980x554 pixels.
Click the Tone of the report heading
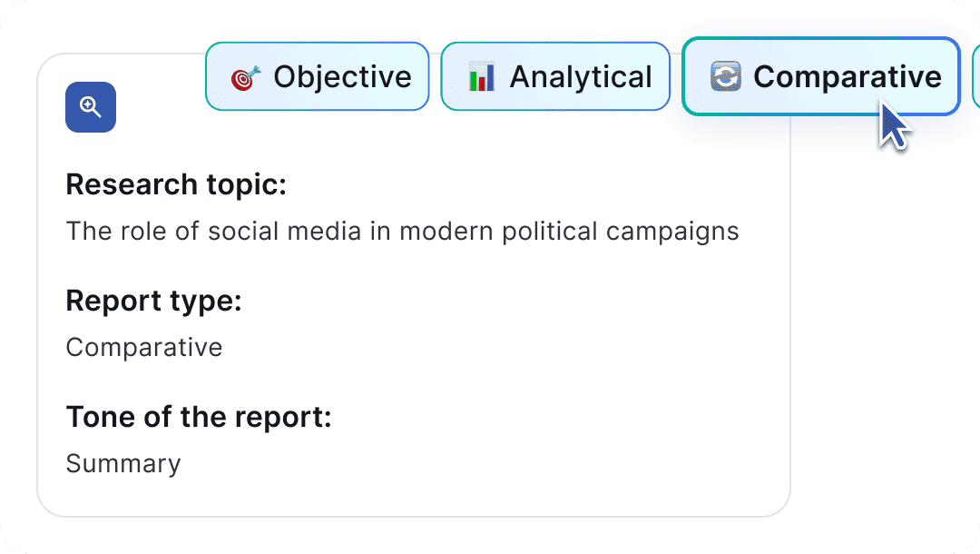click(199, 417)
